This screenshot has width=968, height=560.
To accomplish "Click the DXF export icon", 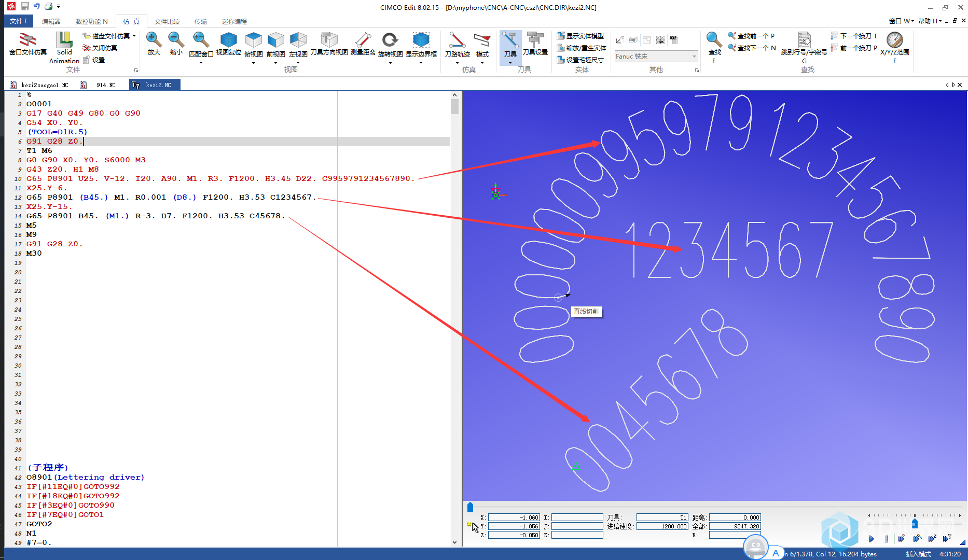I will pyautogui.click(x=673, y=39).
